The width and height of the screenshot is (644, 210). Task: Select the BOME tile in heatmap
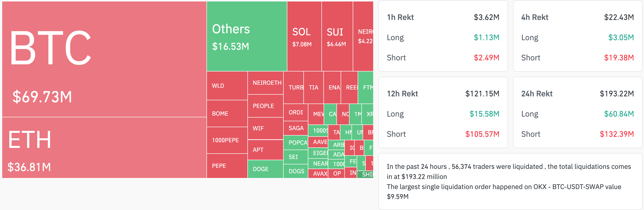coord(227,114)
